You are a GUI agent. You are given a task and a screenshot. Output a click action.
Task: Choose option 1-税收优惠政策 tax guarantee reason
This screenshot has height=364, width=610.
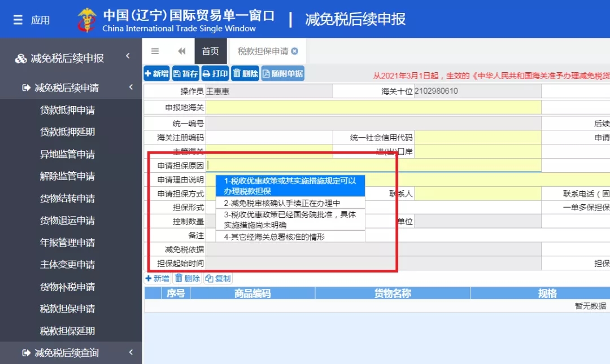coord(290,186)
